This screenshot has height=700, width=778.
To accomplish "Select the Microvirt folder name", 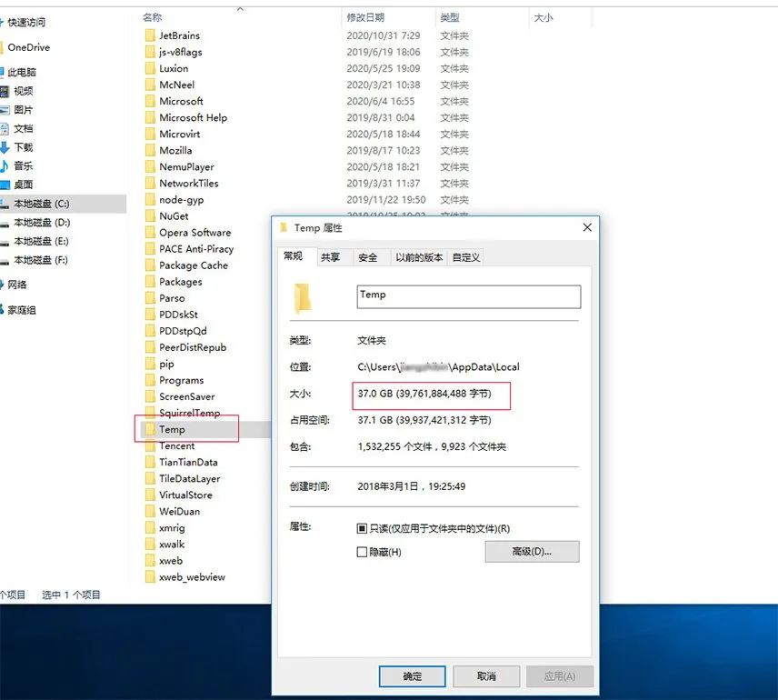I will click(180, 134).
